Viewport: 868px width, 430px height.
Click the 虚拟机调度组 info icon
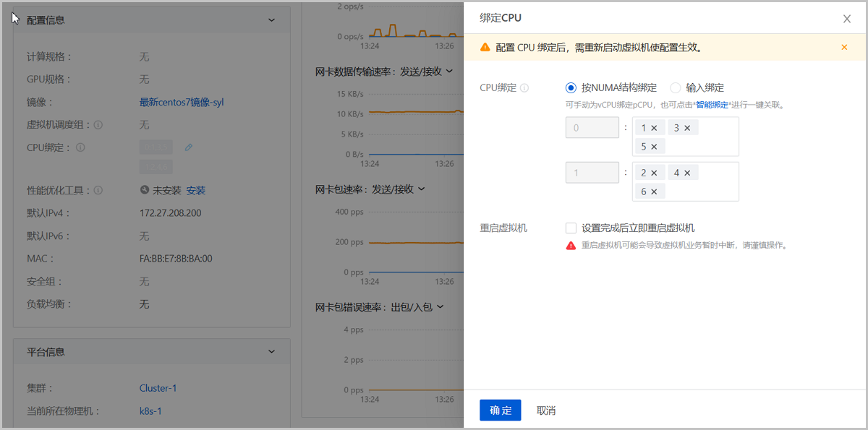point(98,125)
